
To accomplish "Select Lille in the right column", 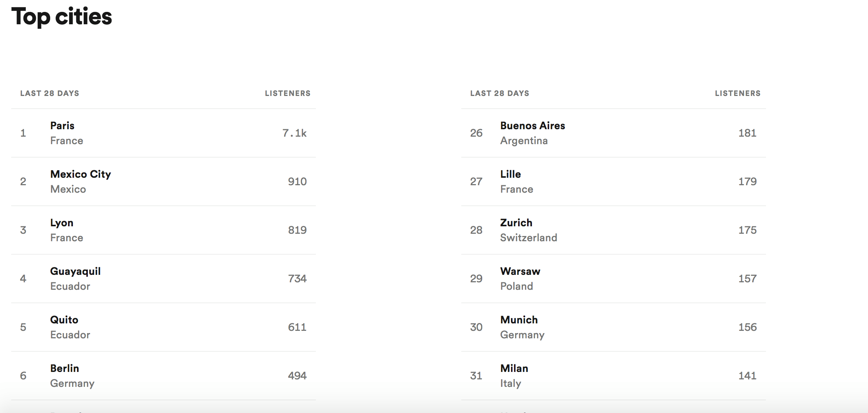I will [510, 174].
